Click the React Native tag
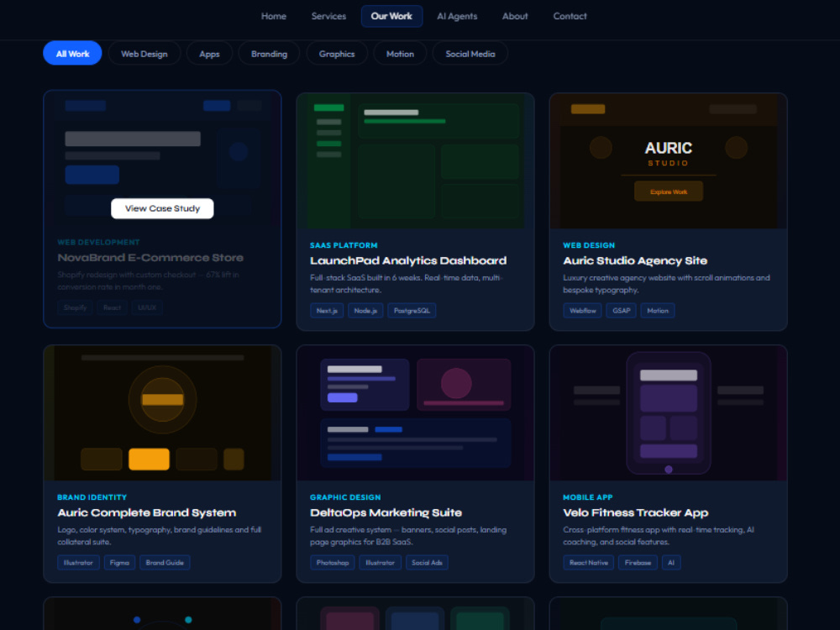840x630 pixels. (588, 563)
